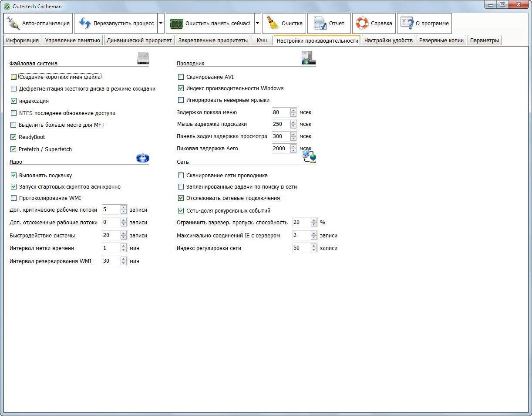Screen dimensions: 532x416
Task: Click spinner arrows for Интервал метки времени
Action: pos(124,248)
